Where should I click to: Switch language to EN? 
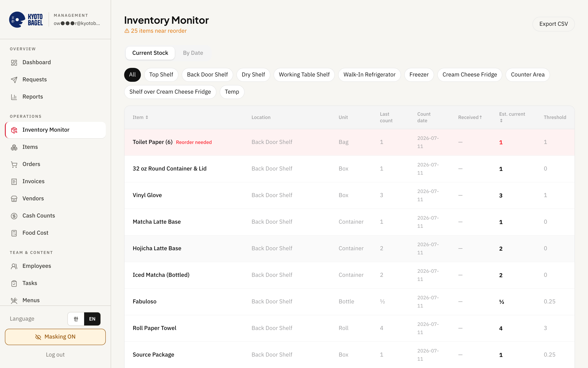[x=92, y=319]
